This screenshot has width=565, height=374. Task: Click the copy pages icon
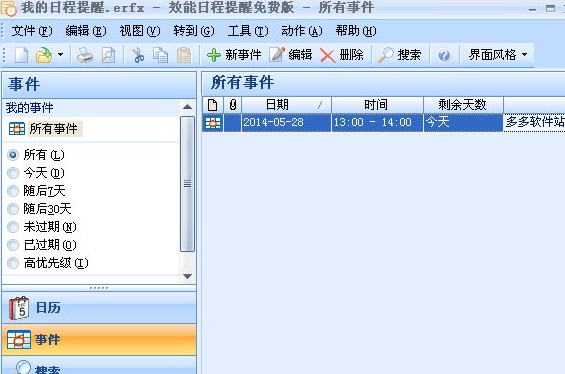point(160,55)
